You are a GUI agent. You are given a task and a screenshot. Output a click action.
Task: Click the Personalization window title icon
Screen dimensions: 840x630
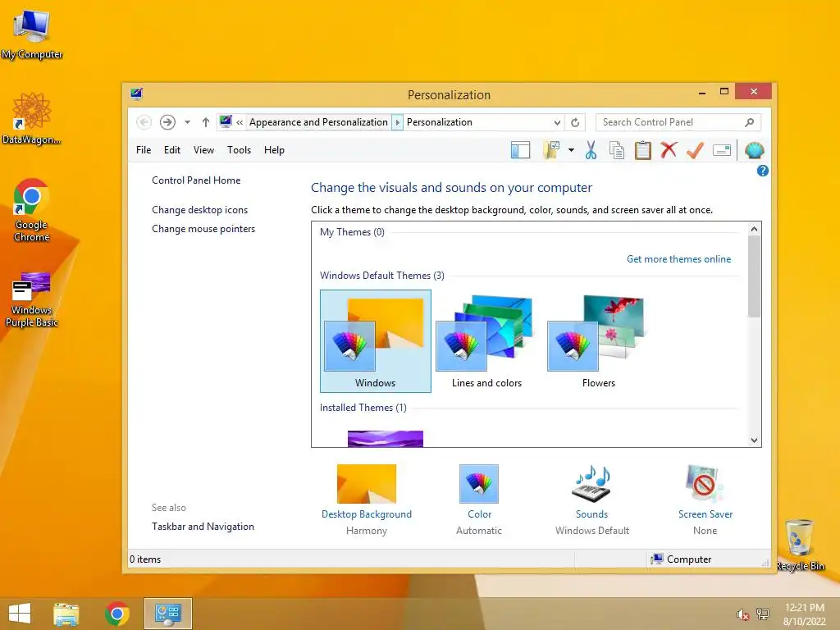click(x=137, y=94)
